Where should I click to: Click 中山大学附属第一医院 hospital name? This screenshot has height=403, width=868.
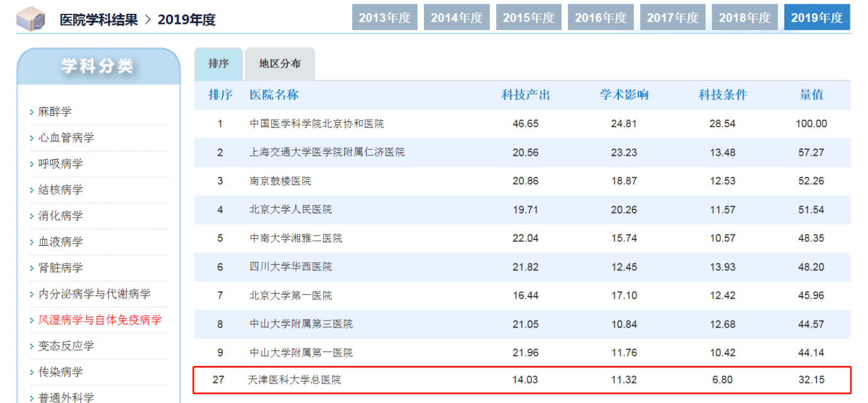(x=301, y=353)
